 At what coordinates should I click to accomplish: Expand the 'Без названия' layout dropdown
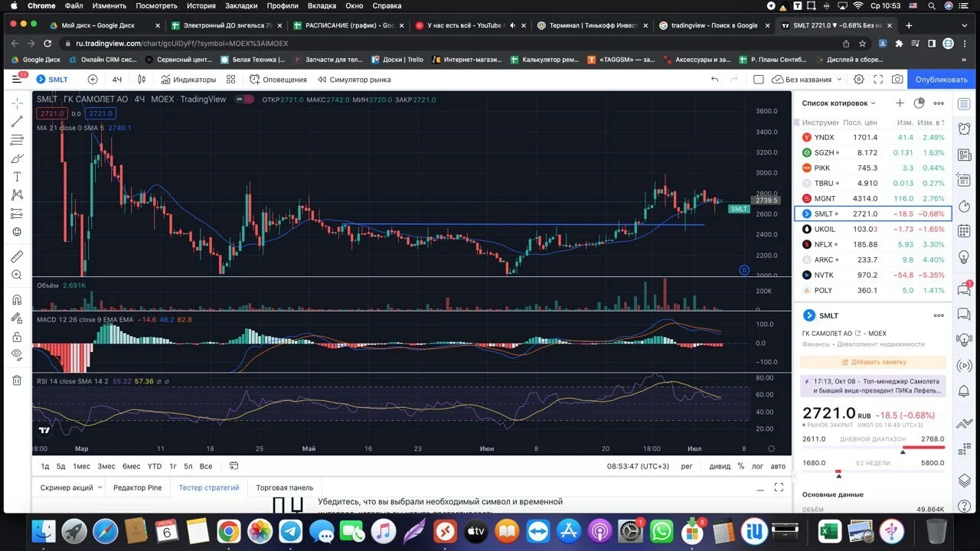tap(840, 80)
